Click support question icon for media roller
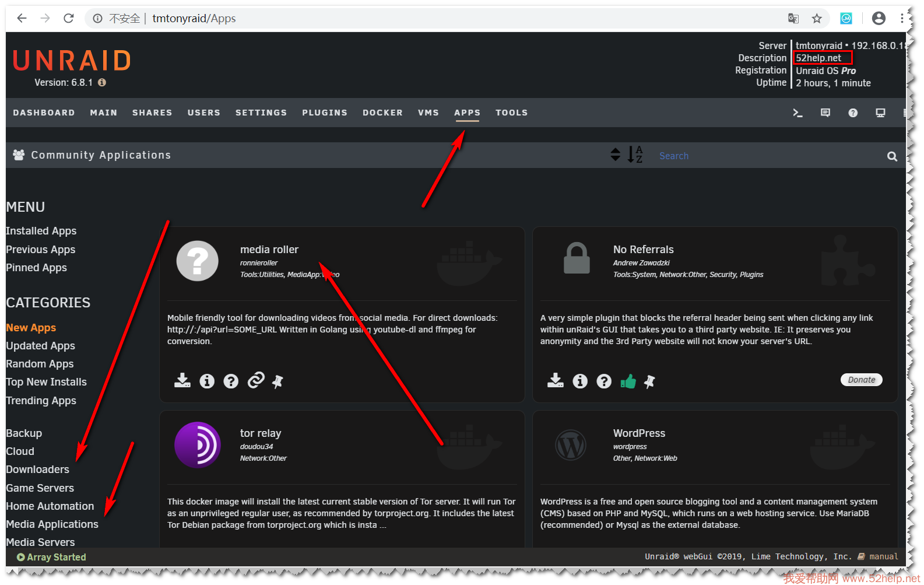The height and width of the screenshot is (585, 924). 231,381
